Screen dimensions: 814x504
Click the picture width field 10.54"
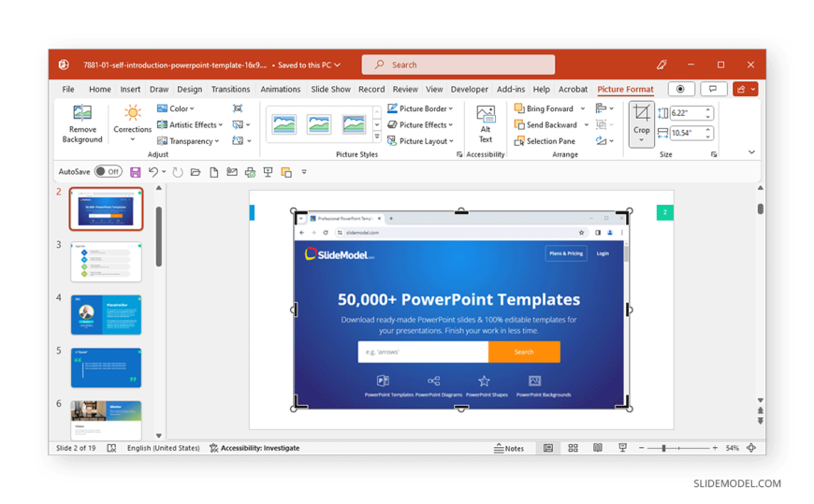(x=688, y=133)
